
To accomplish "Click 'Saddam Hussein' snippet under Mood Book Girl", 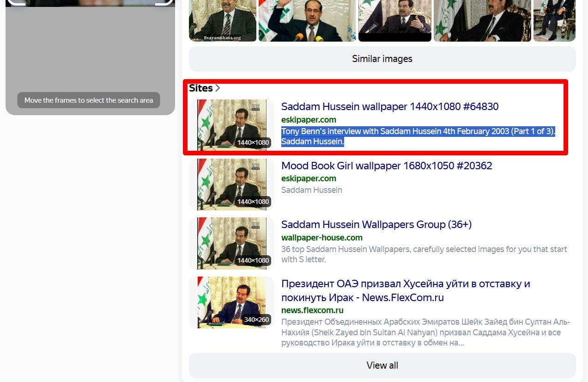I will 312,190.
